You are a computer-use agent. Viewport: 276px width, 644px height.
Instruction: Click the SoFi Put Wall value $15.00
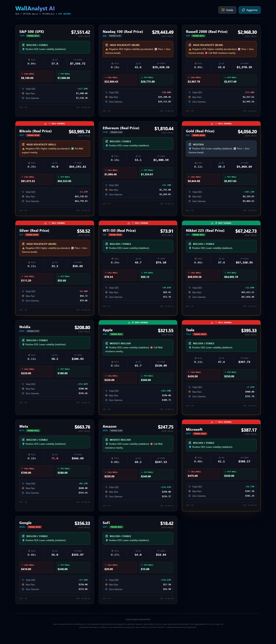tap(145, 569)
